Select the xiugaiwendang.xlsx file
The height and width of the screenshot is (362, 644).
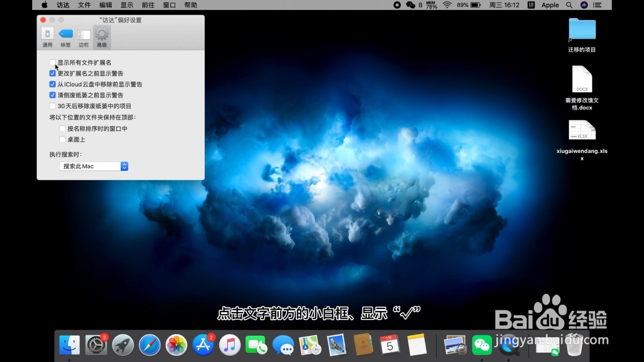coord(582,140)
